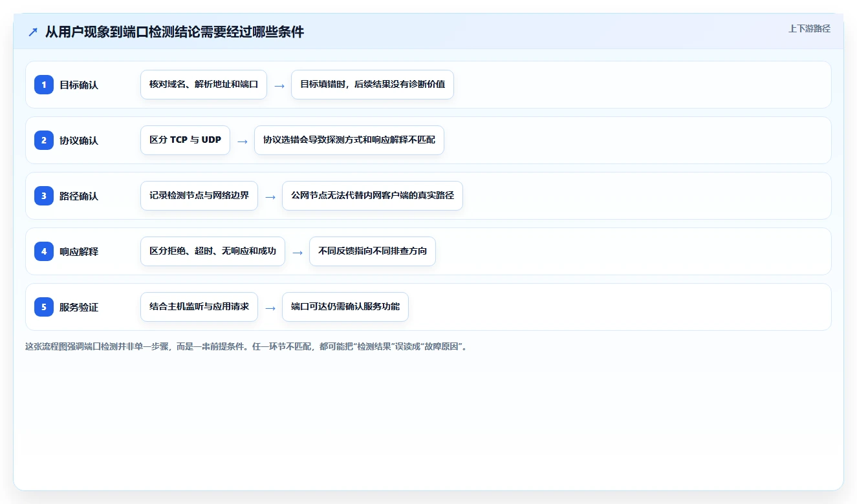Viewport: 857px width, 504px height.
Task: Click the 核对域名、解析地址和端口 box
Action: point(204,85)
